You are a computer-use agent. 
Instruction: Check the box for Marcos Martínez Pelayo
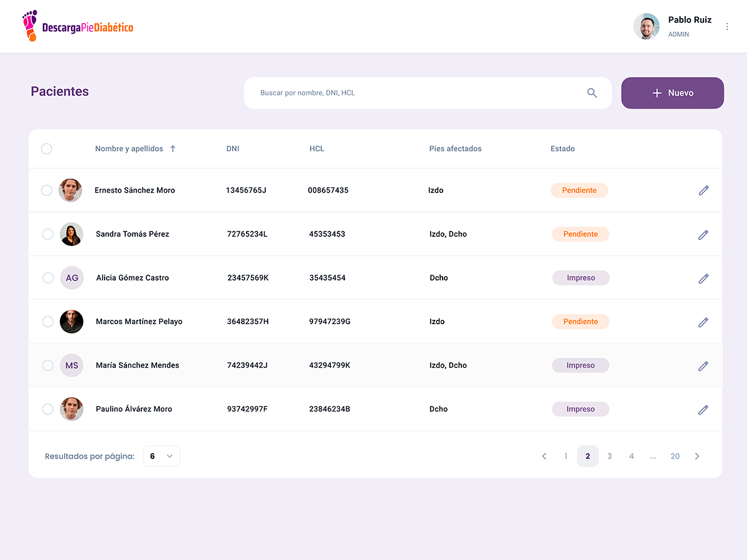point(48,322)
